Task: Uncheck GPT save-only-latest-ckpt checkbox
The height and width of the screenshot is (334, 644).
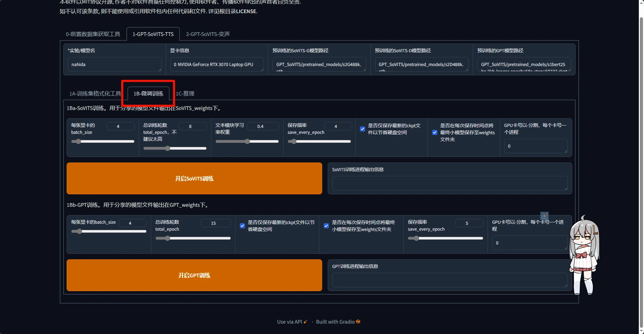Action: [242, 226]
